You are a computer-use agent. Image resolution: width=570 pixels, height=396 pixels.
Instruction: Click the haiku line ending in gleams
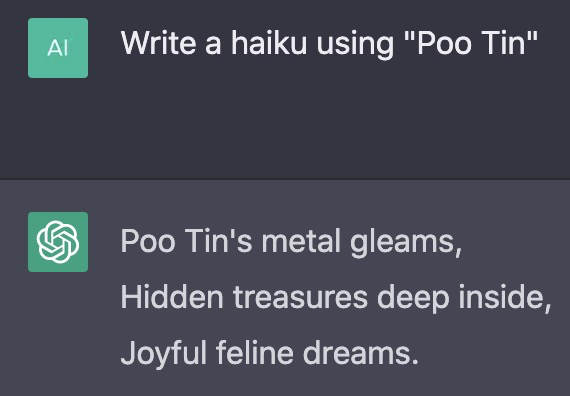(292, 243)
